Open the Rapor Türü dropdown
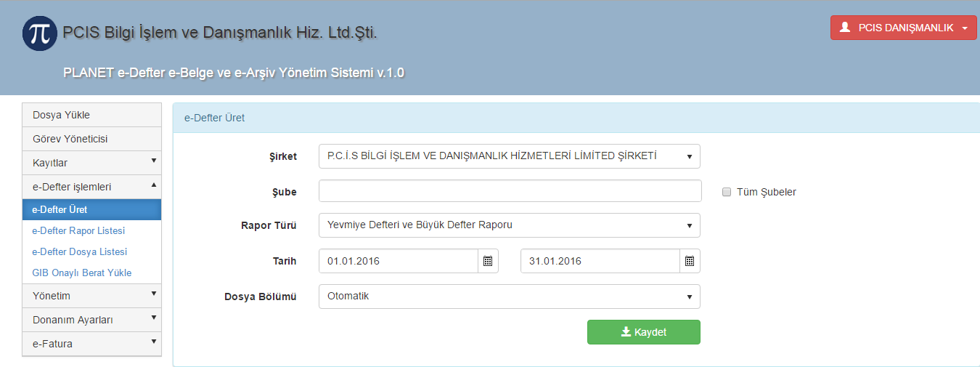The image size is (980, 367). (x=510, y=225)
